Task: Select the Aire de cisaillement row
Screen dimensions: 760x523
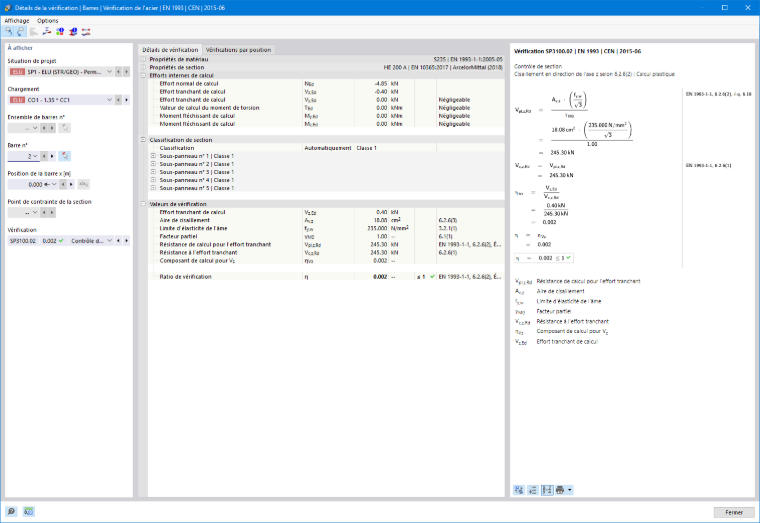Action: tap(326, 220)
